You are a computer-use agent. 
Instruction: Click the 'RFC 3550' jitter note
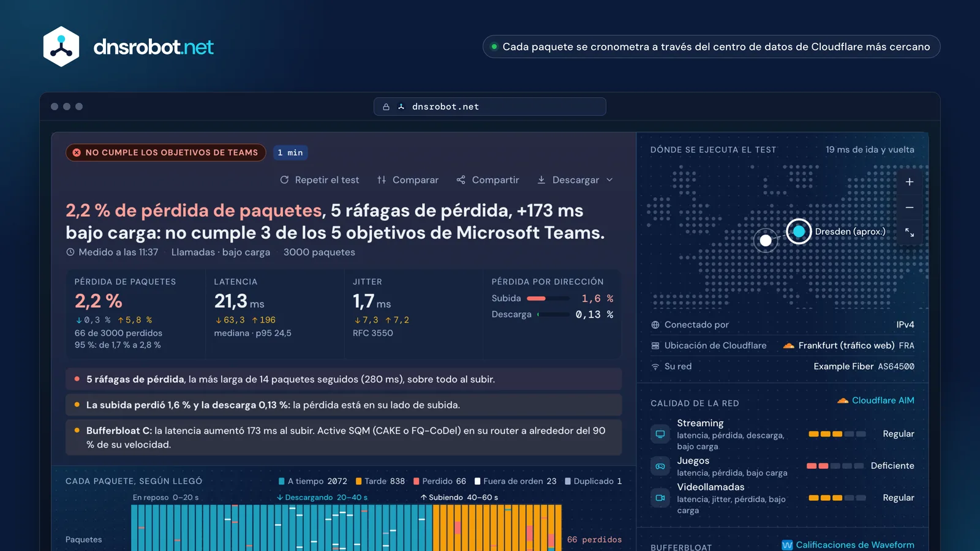pyautogui.click(x=373, y=333)
